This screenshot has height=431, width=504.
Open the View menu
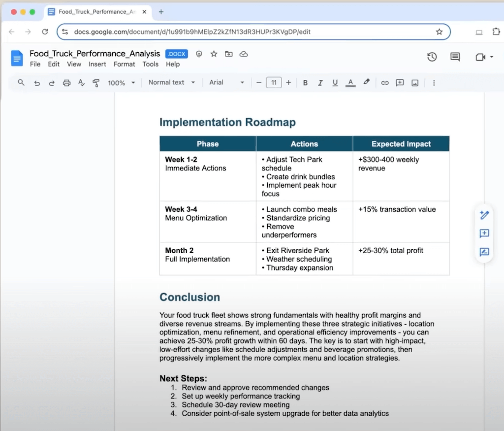pos(74,64)
